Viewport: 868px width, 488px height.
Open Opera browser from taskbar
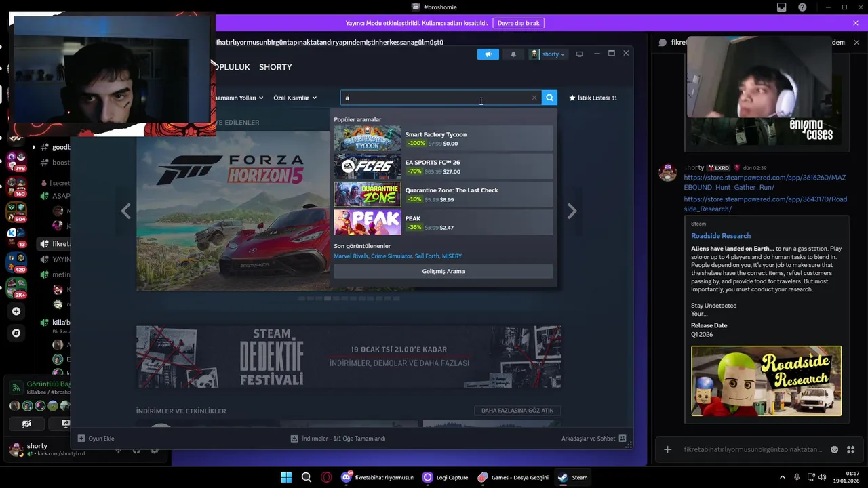click(327, 477)
